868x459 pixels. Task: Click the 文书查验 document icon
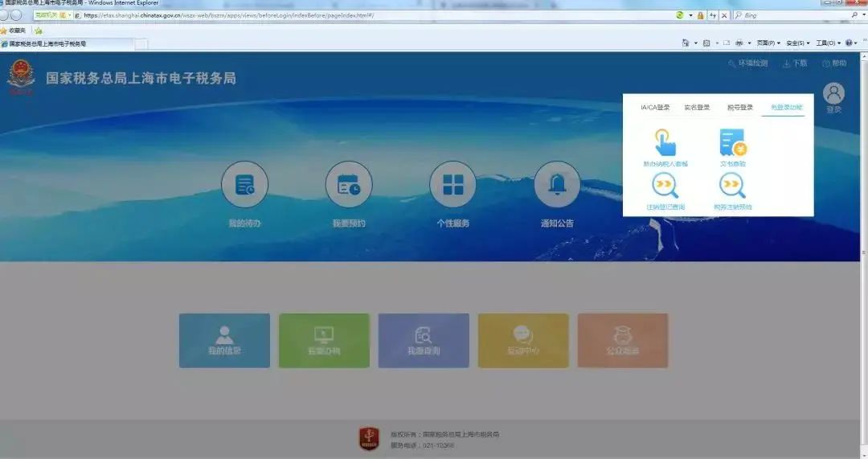pyautogui.click(x=733, y=142)
